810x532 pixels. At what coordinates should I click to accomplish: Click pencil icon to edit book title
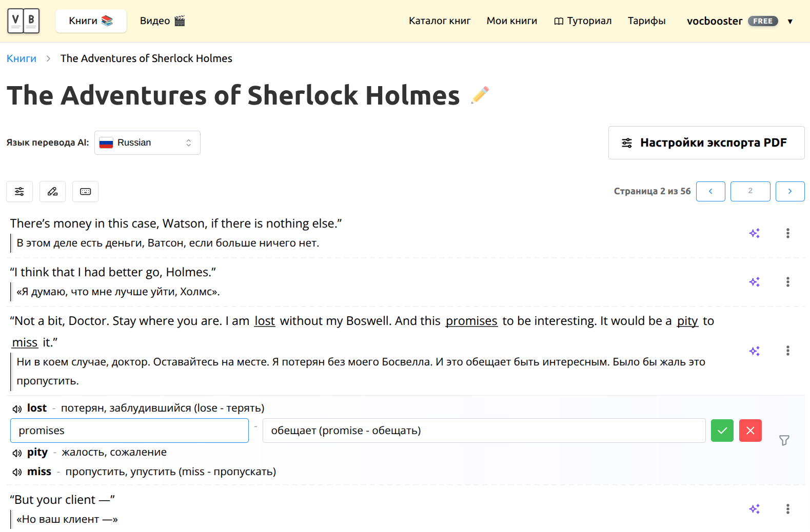[480, 95]
